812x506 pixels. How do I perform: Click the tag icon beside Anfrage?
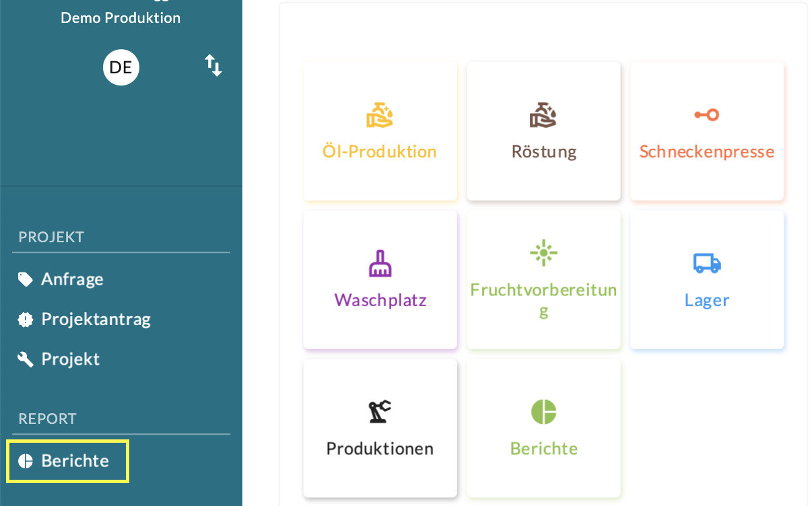pos(26,279)
